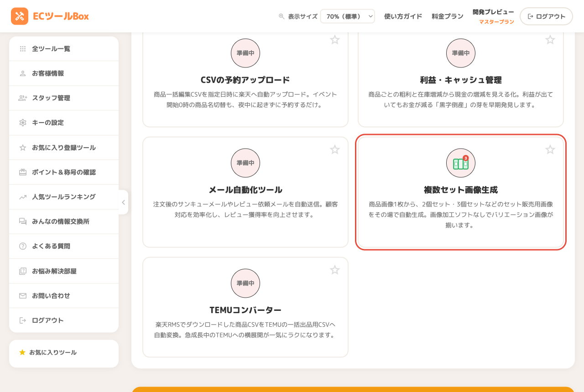Click the CSVの予約アップロード title
This screenshot has width=584, height=392.
[245, 80]
